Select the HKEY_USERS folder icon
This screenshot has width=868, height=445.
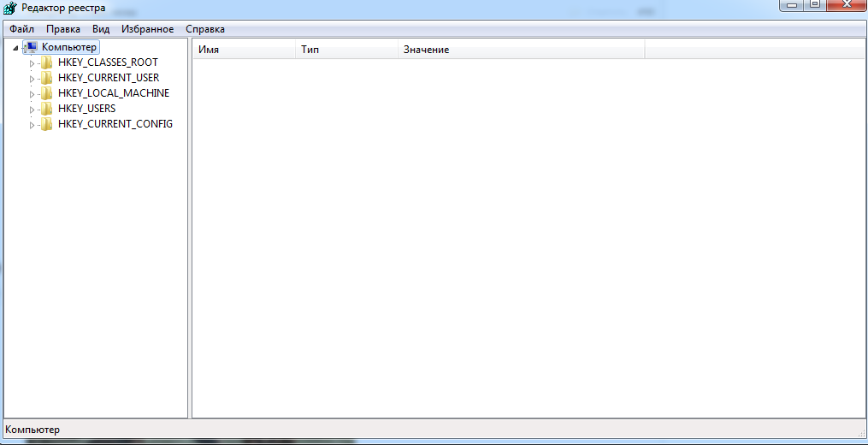pos(47,109)
